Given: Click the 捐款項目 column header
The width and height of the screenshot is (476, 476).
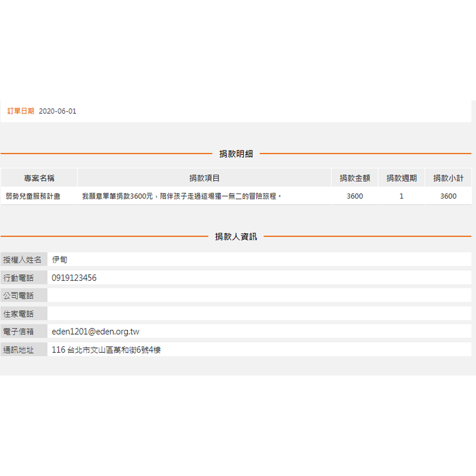Looking at the screenshot, I should pos(204,178).
